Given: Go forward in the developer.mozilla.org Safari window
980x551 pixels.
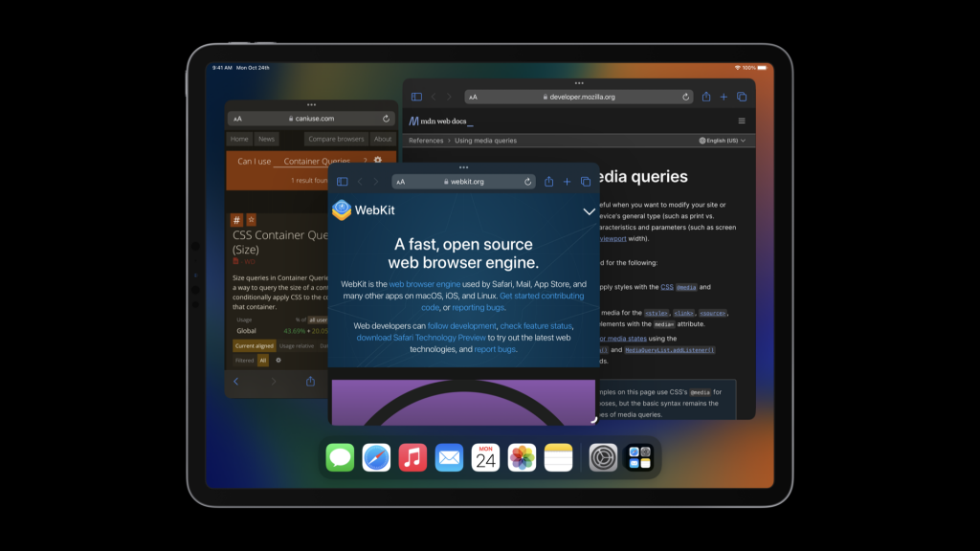Looking at the screenshot, I should [449, 97].
